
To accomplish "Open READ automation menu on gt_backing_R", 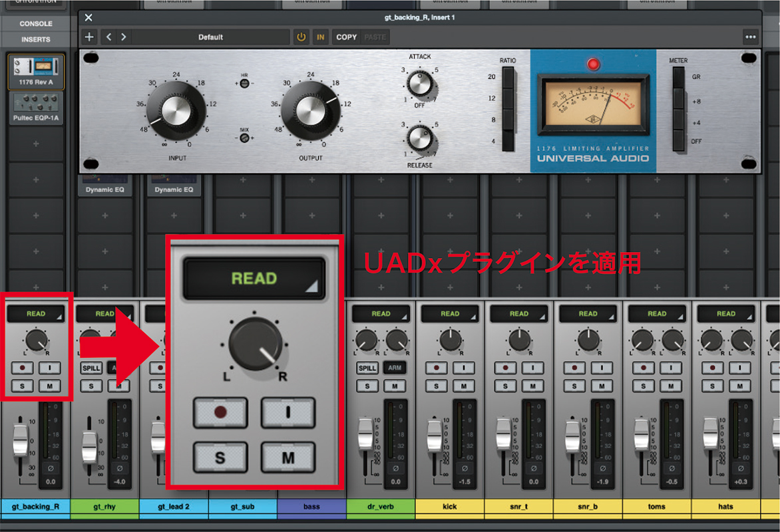I will [36, 314].
